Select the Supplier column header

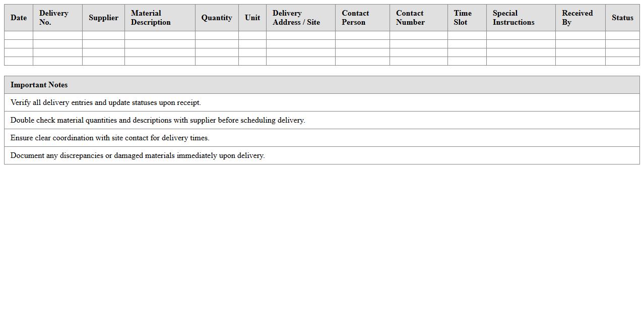point(103,18)
